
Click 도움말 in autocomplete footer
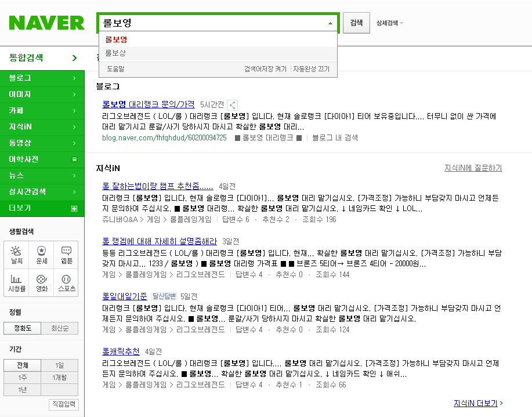click(x=115, y=69)
